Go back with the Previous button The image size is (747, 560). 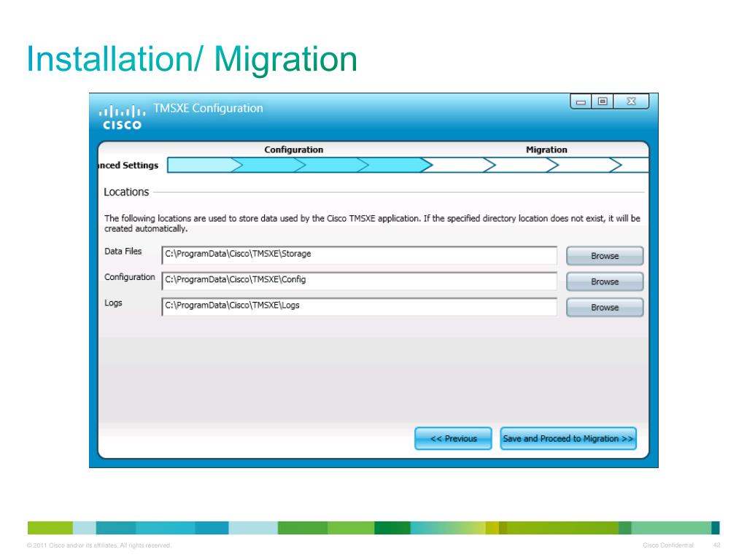(x=453, y=438)
